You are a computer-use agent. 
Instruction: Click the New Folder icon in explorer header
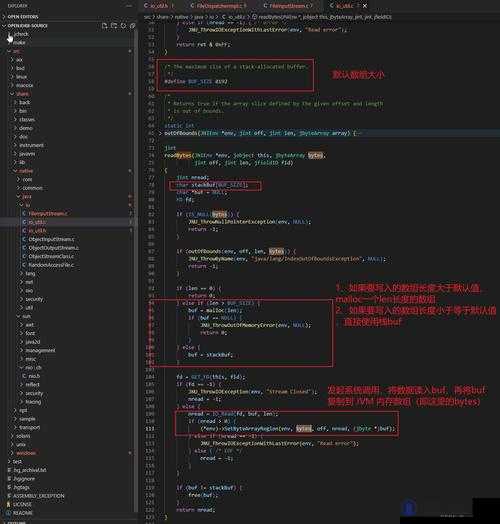coord(114,25)
